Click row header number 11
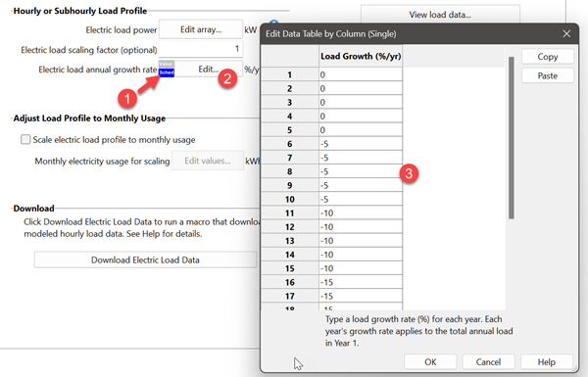Viewport: 588px width, 377px height. point(289,212)
